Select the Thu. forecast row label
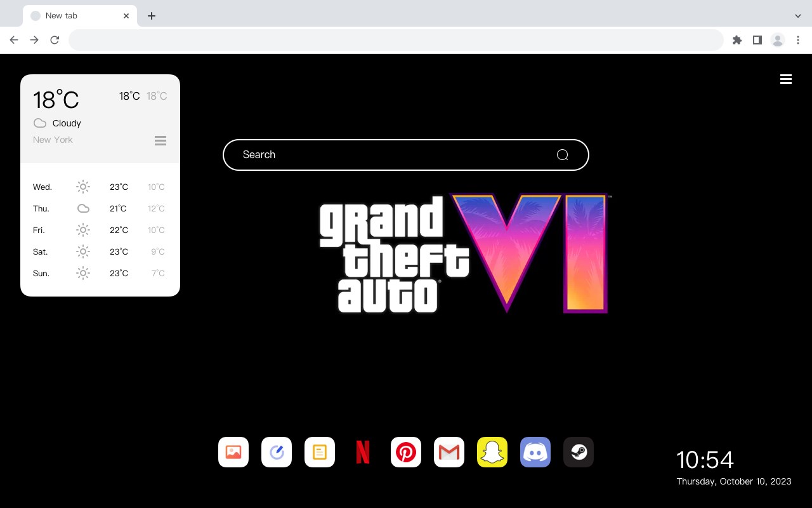The height and width of the screenshot is (508, 812). 41,208
